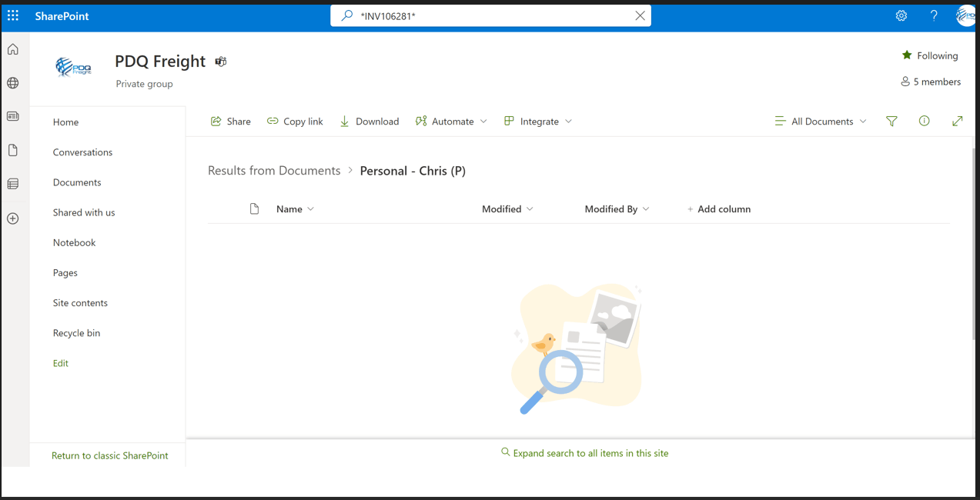Open the Recycle bin page
Screen dimensions: 980x500
[x=76, y=332]
